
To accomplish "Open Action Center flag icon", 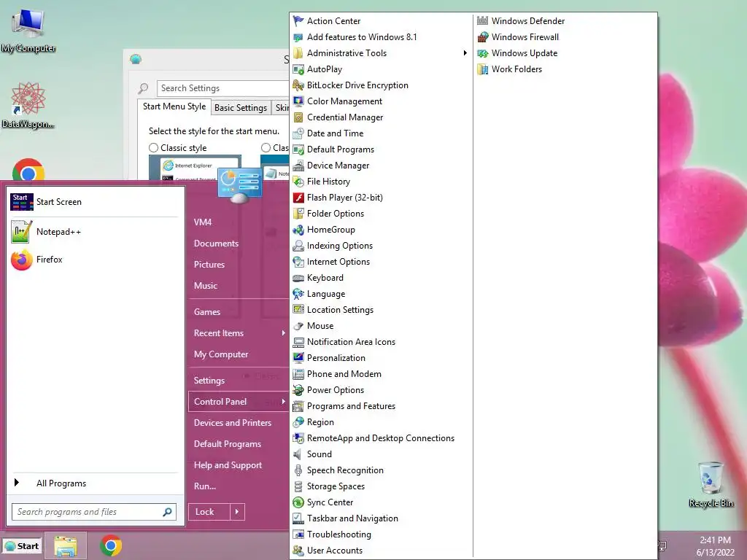I will tap(298, 21).
